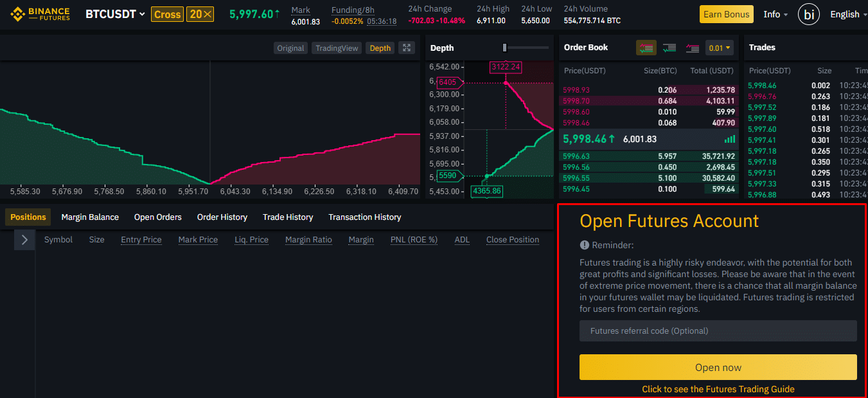Click the 24h Low value 5,650.00

[535, 21]
